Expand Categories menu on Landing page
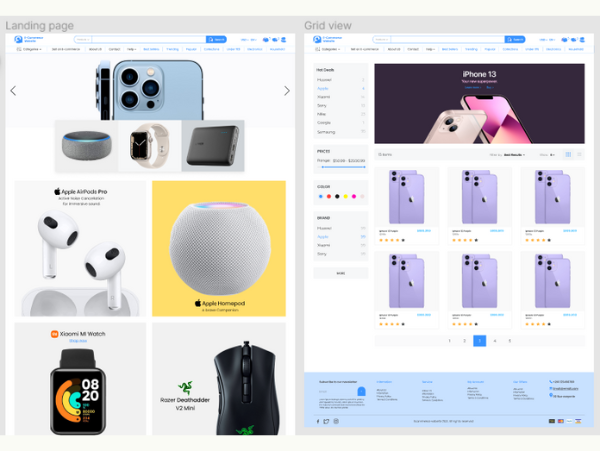600x451 pixels. pos(29,49)
